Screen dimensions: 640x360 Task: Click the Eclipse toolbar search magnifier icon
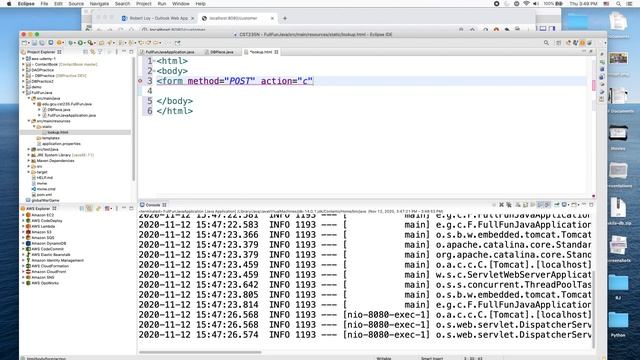[x=546, y=42]
